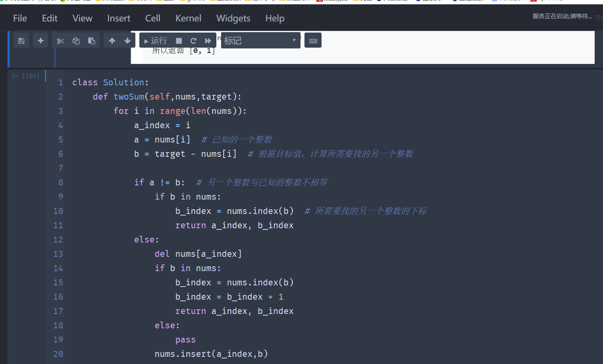Image resolution: width=603 pixels, height=364 pixels.
Task: Move the cell down using the down arrow
Action: coord(127,40)
